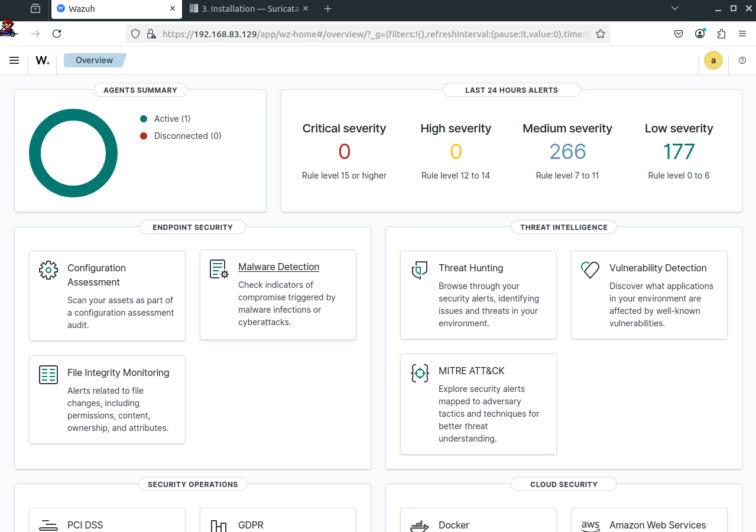Open the user avatar 'a' menu
756x532 pixels.
tap(713, 60)
